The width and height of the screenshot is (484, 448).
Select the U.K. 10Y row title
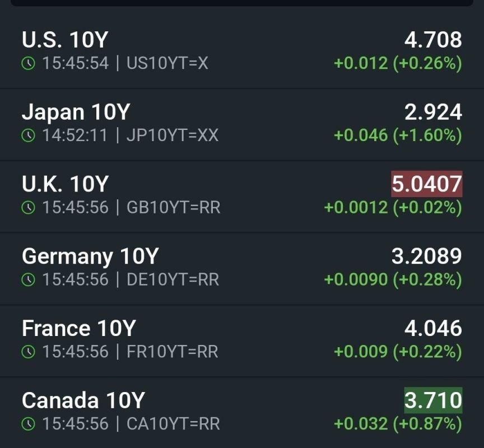point(65,184)
